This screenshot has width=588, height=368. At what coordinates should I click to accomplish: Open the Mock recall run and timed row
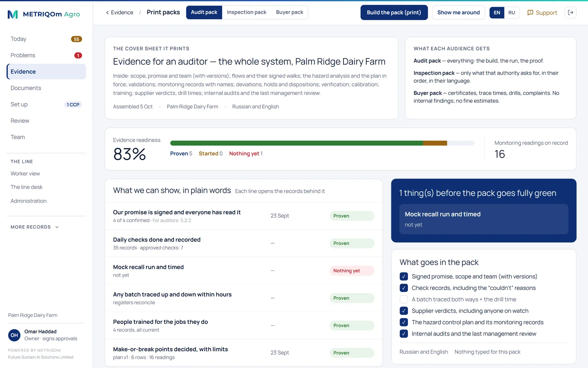[244, 271]
